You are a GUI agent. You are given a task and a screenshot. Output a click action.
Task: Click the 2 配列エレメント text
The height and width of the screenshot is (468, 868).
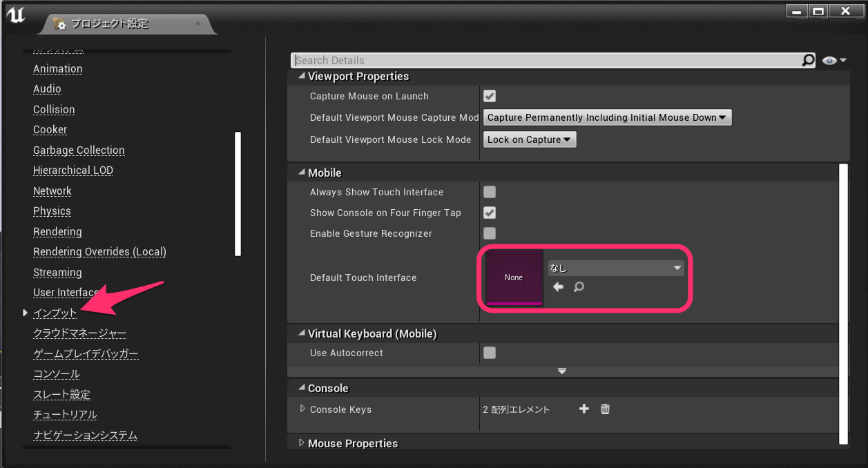517,409
